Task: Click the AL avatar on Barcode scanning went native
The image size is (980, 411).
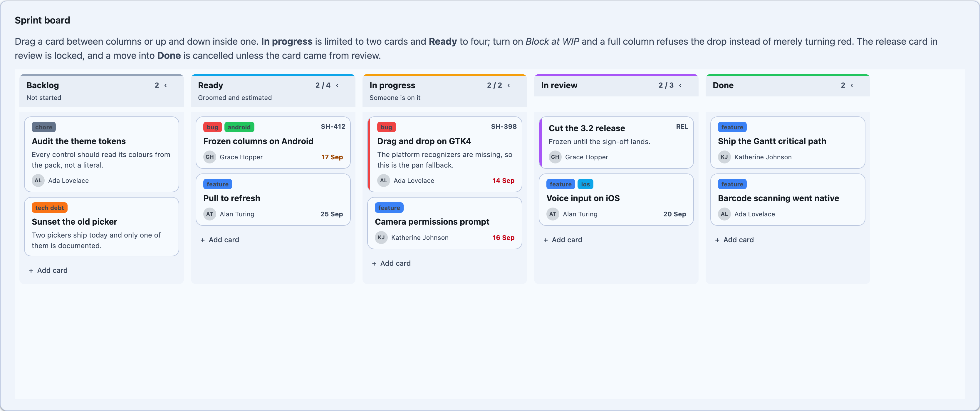Action: click(x=724, y=214)
